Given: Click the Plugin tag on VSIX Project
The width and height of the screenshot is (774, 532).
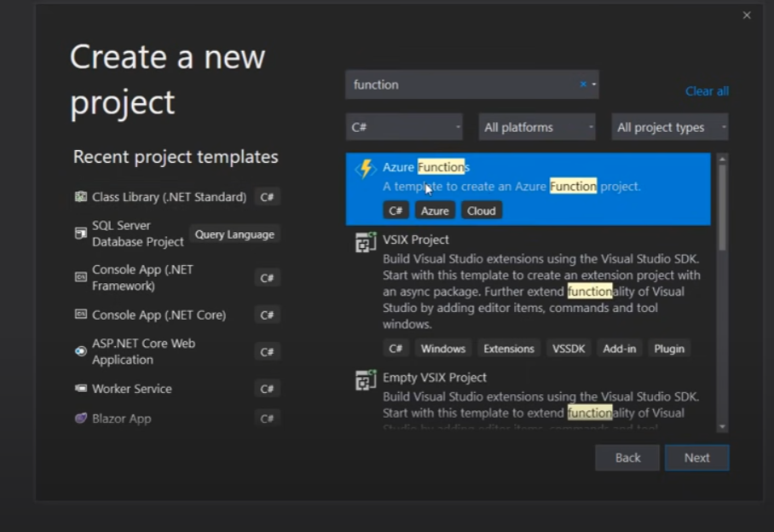Looking at the screenshot, I should click(669, 349).
